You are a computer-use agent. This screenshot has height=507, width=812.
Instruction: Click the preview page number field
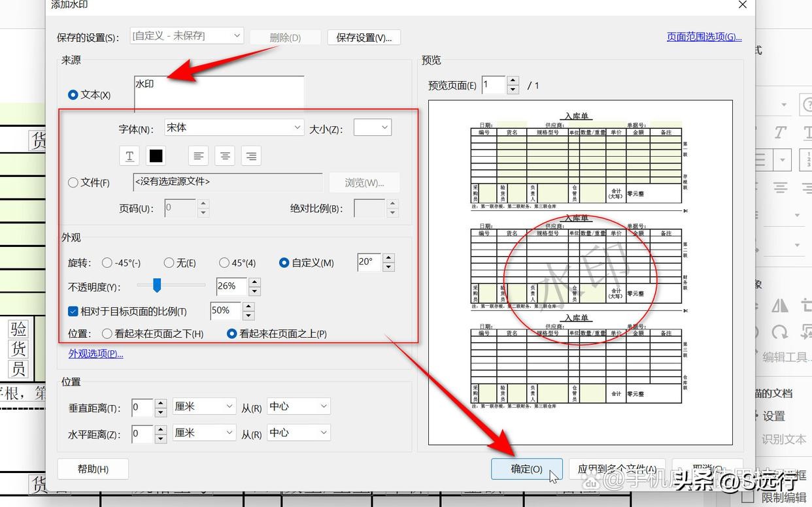pos(494,85)
